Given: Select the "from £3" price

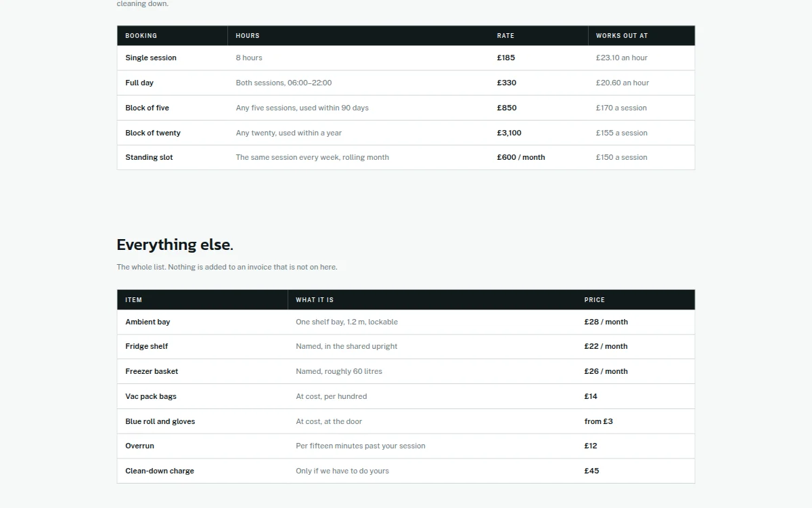Looking at the screenshot, I should pos(599,421).
